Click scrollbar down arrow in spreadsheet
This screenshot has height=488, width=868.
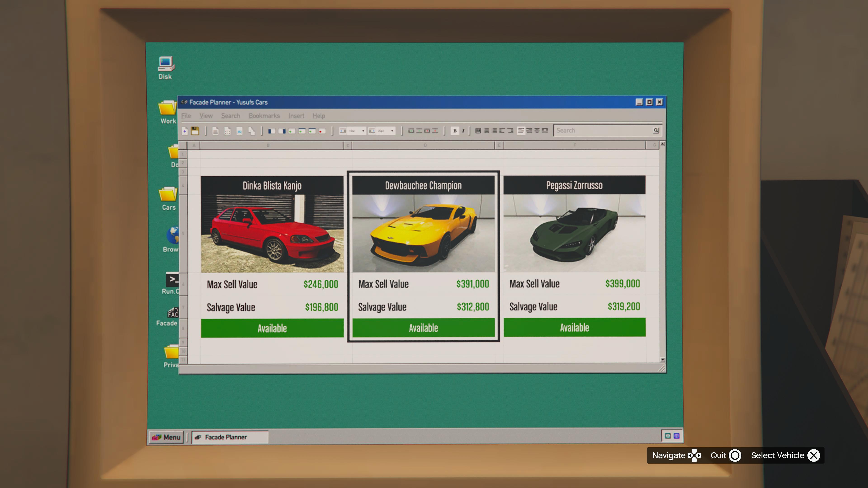point(663,360)
